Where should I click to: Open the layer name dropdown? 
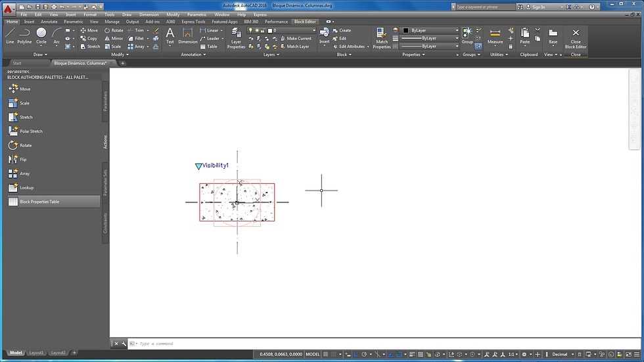pos(314,30)
